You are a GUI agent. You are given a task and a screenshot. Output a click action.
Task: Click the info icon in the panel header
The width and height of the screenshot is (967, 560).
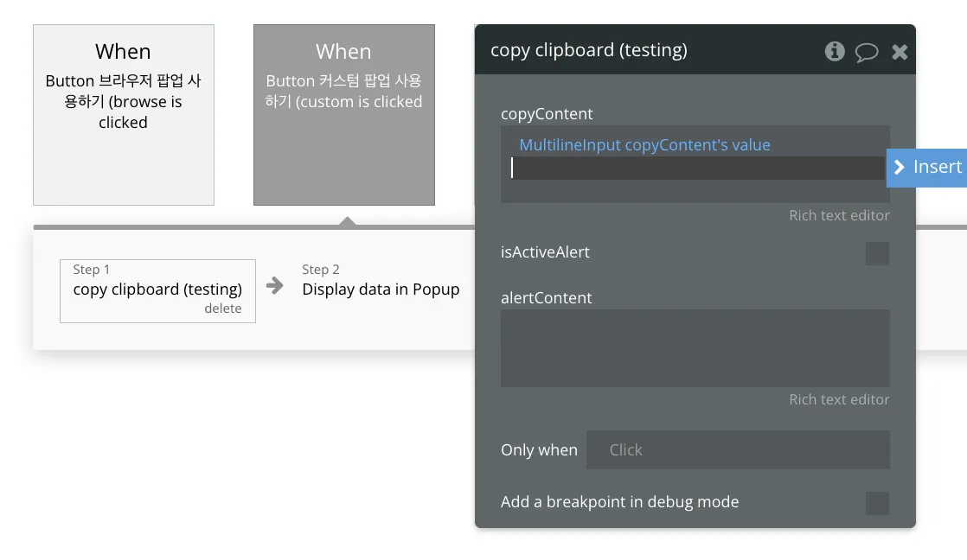click(x=835, y=51)
